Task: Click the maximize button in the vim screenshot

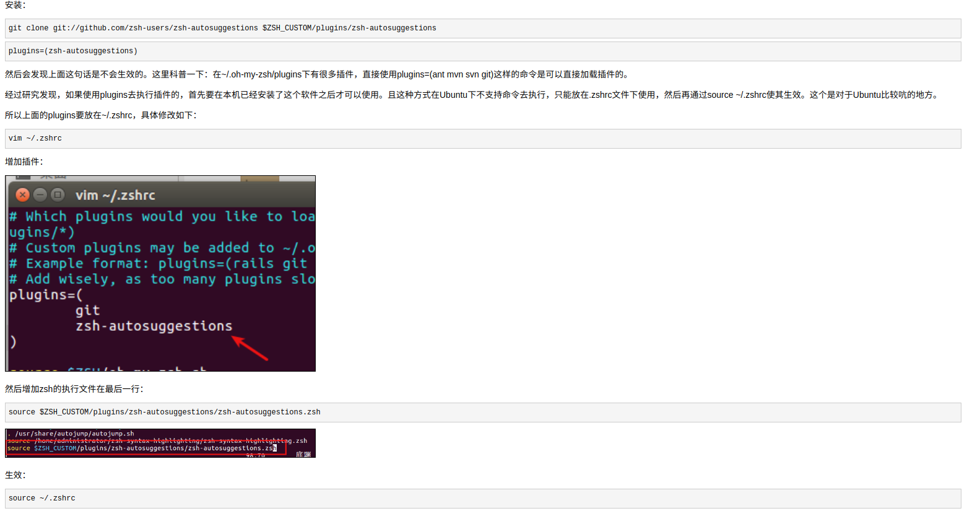Action: [x=58, y=195]
